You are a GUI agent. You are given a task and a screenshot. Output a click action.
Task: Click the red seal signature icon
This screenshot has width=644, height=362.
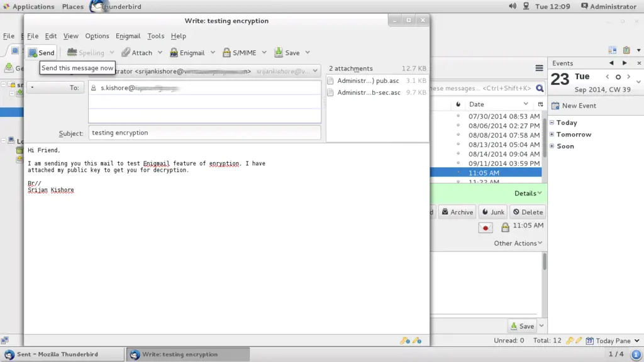pos(486,228)
